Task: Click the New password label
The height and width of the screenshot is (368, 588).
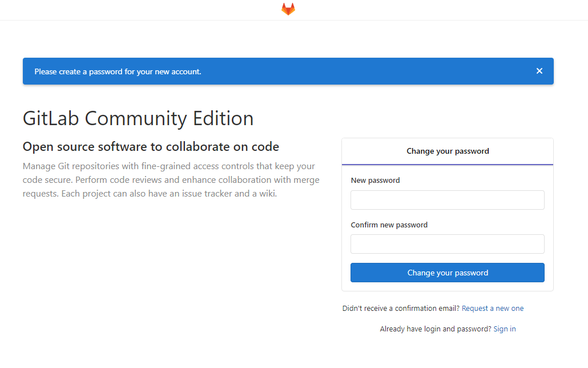Action: 375,180
